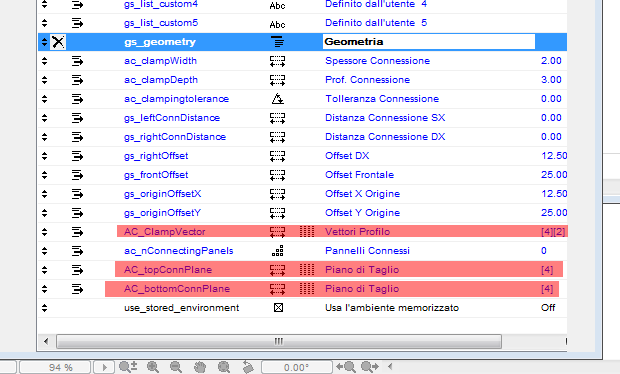The width and height of the screenshot is (620, 374).
Task: Click the length type icon for gs_frontOffset
Action: click(278, 175)
